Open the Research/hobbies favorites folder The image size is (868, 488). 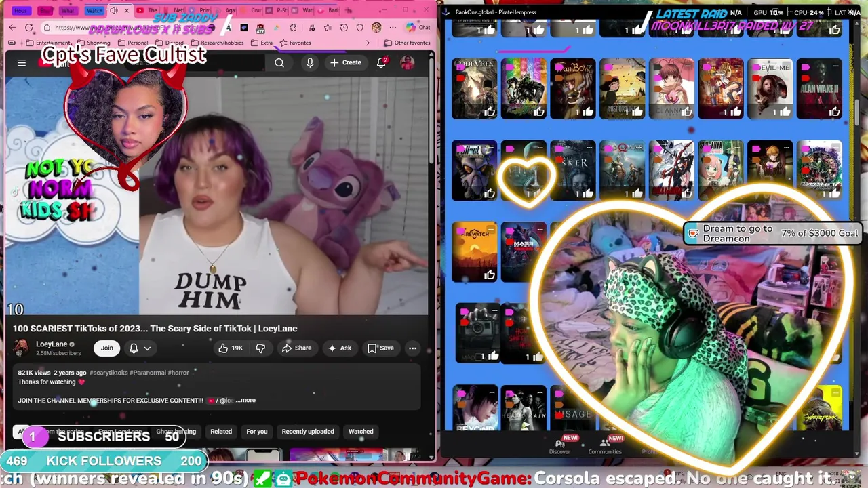(217, 43)
